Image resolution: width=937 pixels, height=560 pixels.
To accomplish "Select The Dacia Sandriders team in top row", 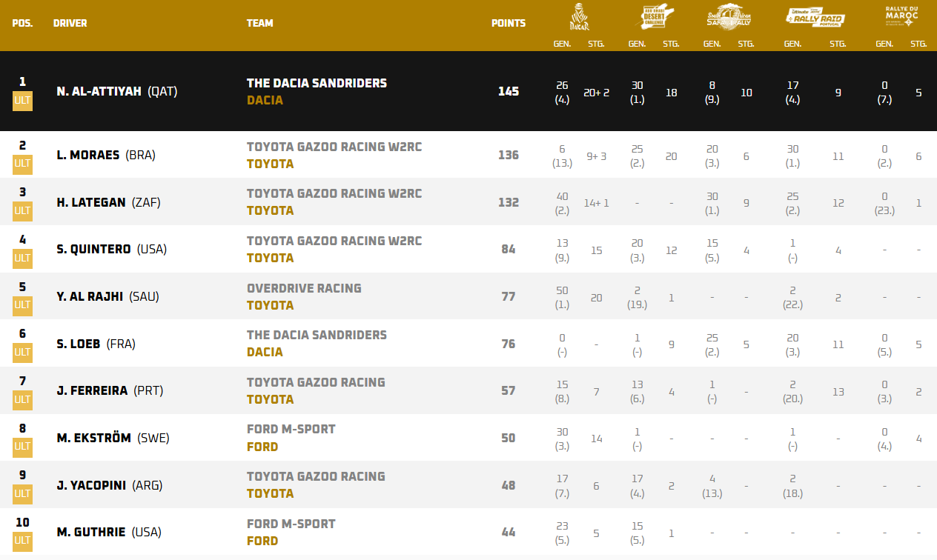I will (x=317, y=83).
